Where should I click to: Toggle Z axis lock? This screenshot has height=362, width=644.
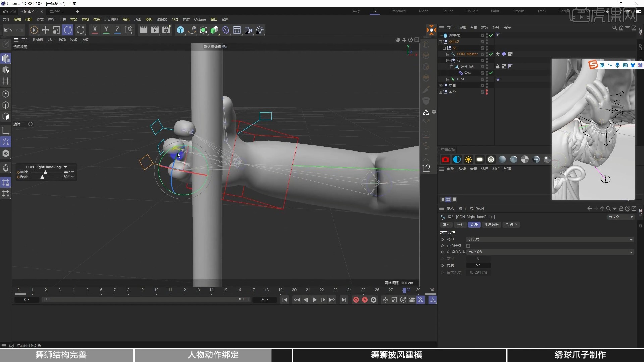click(117, 30)
